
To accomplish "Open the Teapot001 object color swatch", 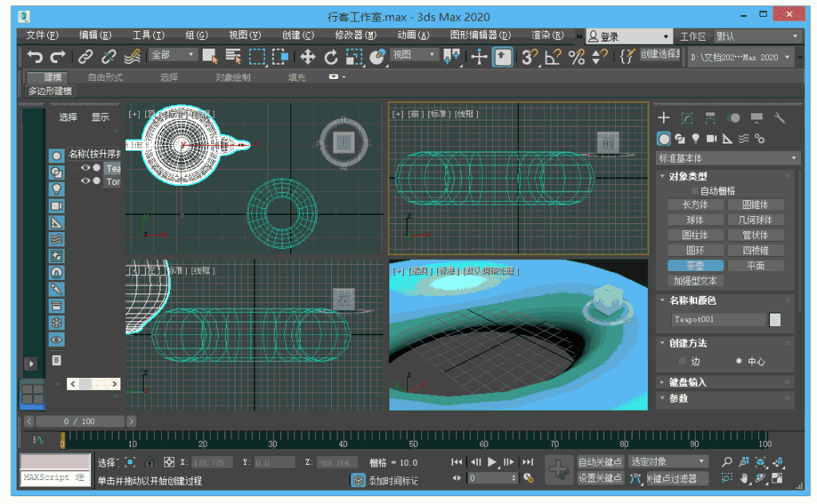I will click(775, 320).
